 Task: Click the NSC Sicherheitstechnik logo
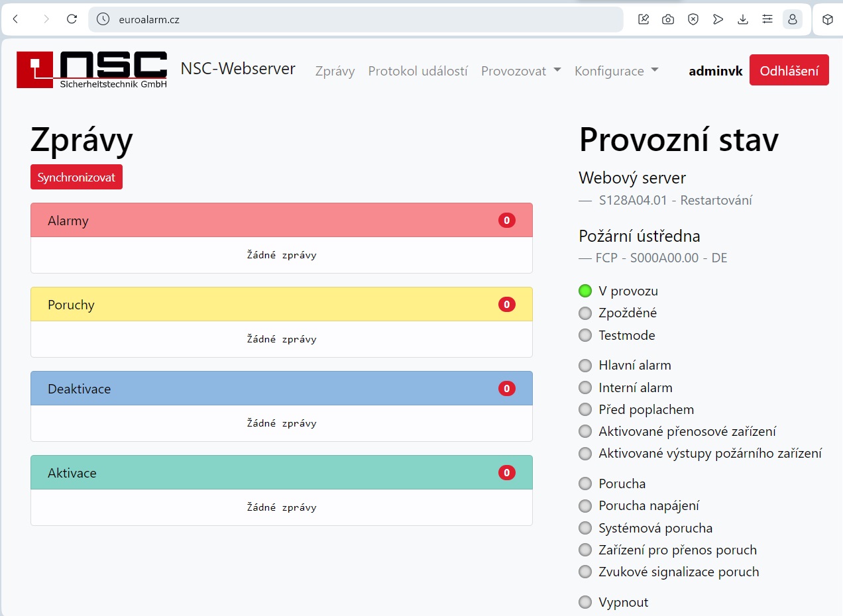[92, 70]
